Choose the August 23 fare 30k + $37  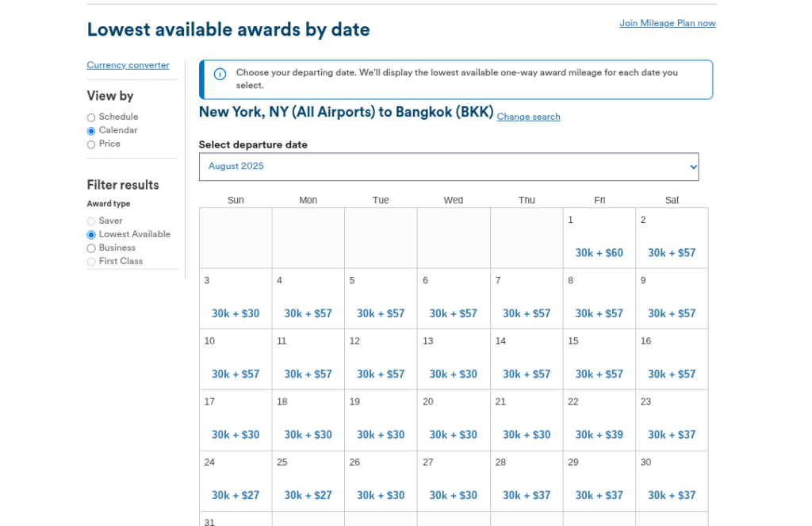672,435
